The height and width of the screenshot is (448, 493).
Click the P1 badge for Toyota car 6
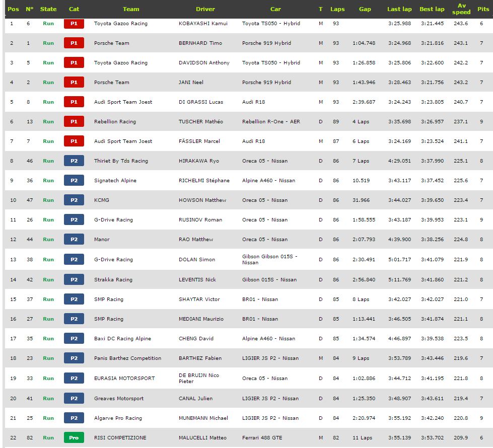click(x=74, y=24)
